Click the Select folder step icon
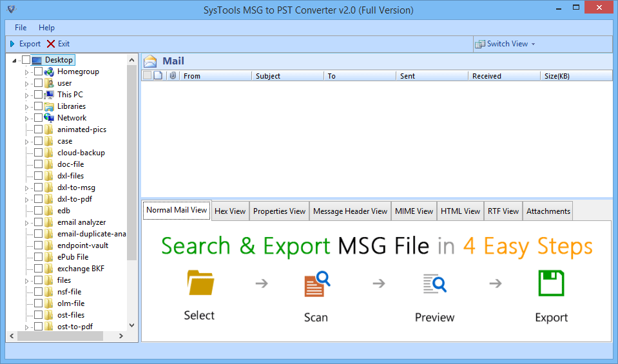 [200, 283]
